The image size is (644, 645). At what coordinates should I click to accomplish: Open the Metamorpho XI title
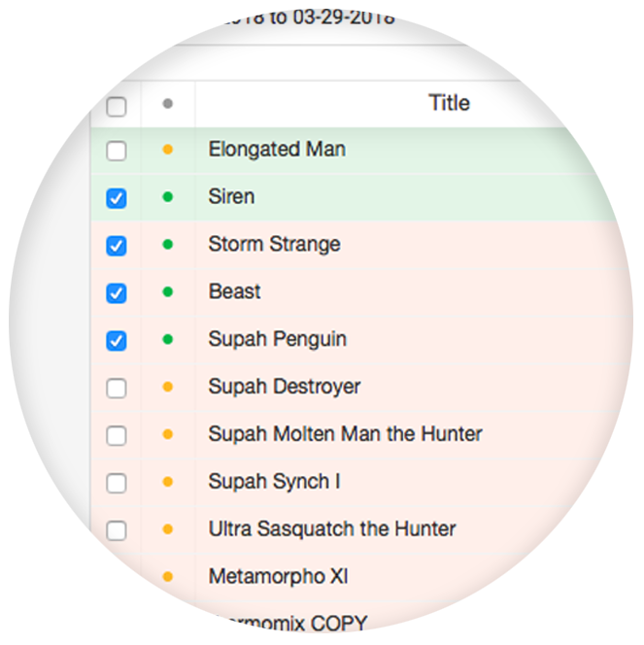pos(279,576)
